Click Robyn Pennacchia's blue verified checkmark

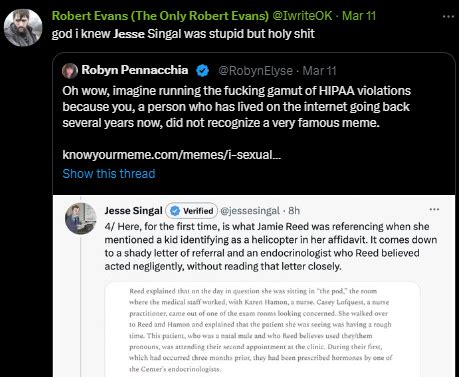pos(202,71)
